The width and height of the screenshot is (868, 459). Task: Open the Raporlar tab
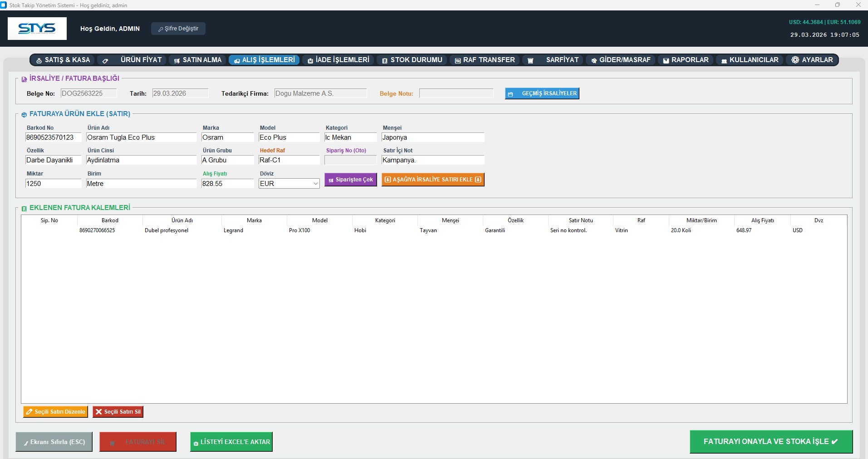click(x=685, y=60)
